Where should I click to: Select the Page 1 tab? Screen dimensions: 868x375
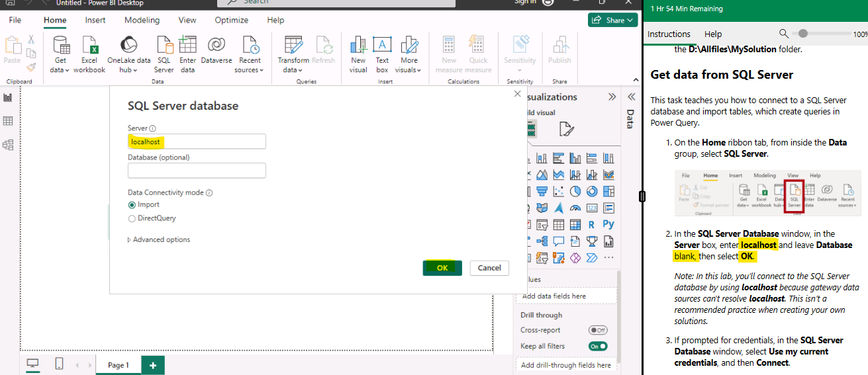coord(119,365)
